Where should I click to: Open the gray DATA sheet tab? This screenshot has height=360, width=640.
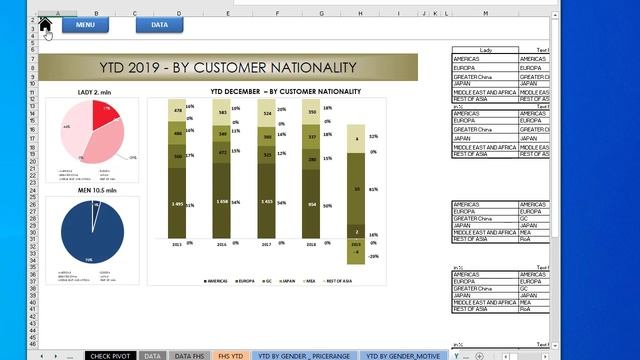152,356
